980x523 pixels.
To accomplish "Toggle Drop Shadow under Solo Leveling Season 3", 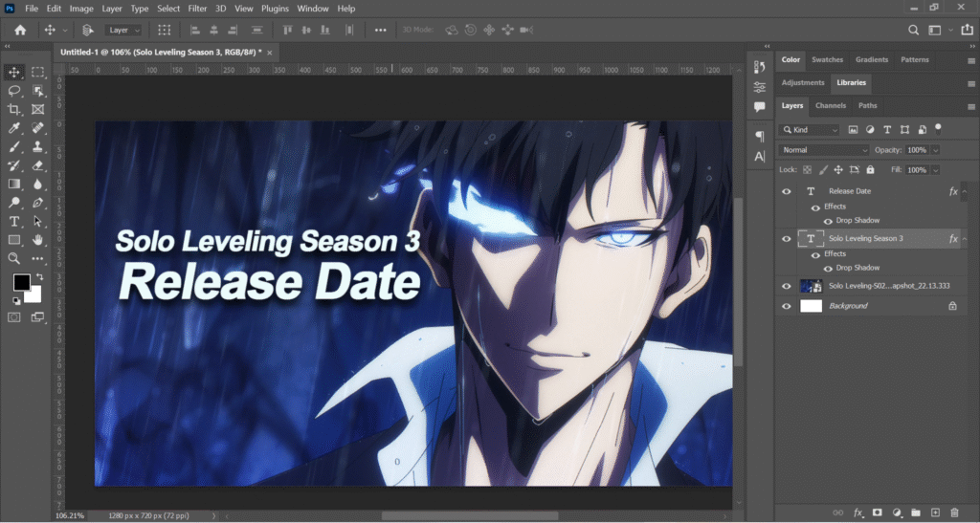I will click(828, 269).
